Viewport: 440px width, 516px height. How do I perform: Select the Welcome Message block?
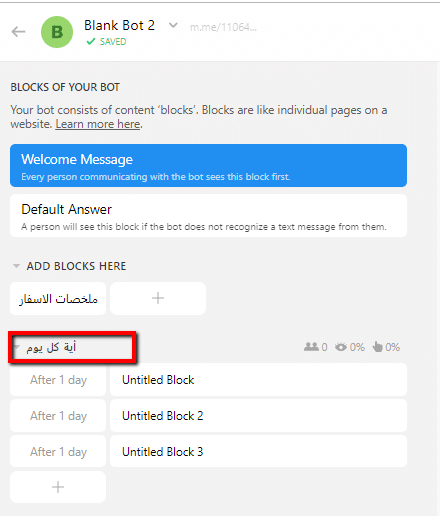pos(208,165)
